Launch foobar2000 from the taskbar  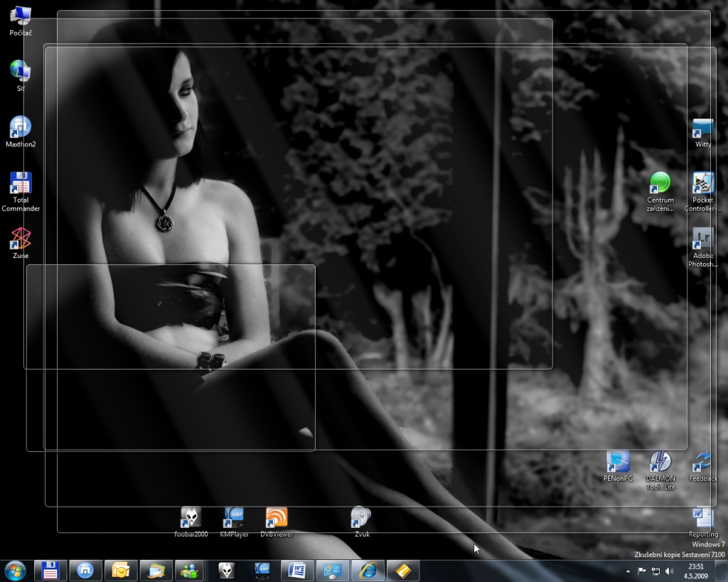(x=227, y=571)
